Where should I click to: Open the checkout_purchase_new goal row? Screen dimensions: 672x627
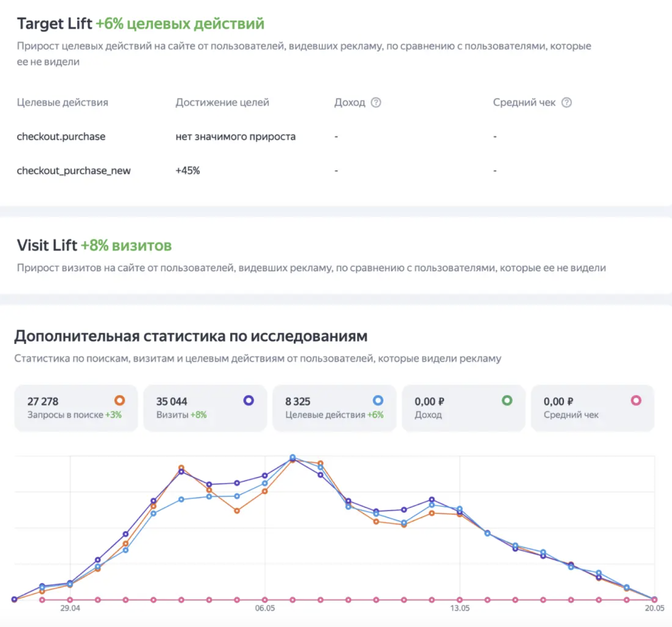(74, 171)
